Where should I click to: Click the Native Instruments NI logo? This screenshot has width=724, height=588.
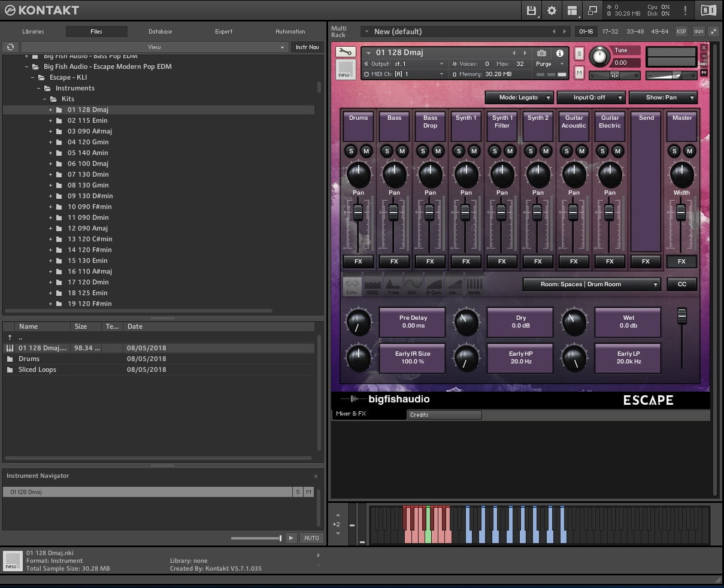pyautogui.click(x=708, y=10)
